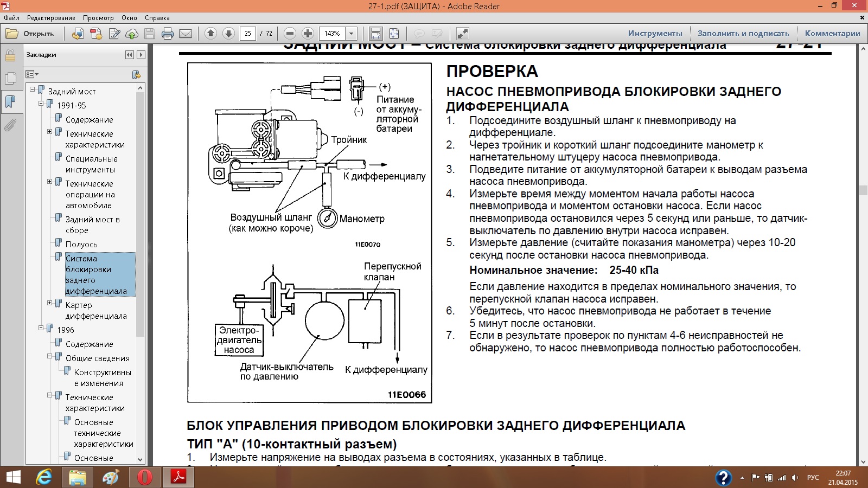Open the Просмотр menu
The height and width of the screenshot is (488, 868).
[98, 18]
